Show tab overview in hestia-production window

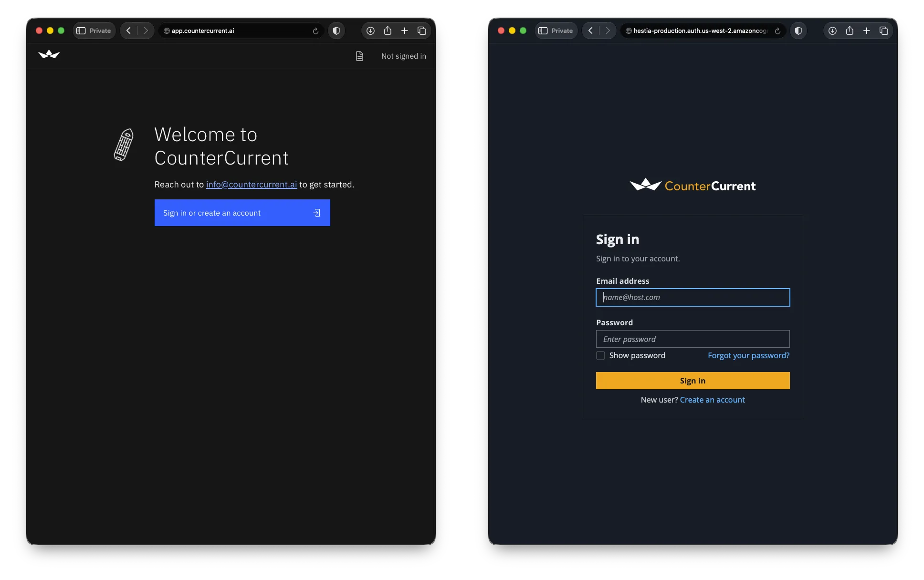coord(884,31)
